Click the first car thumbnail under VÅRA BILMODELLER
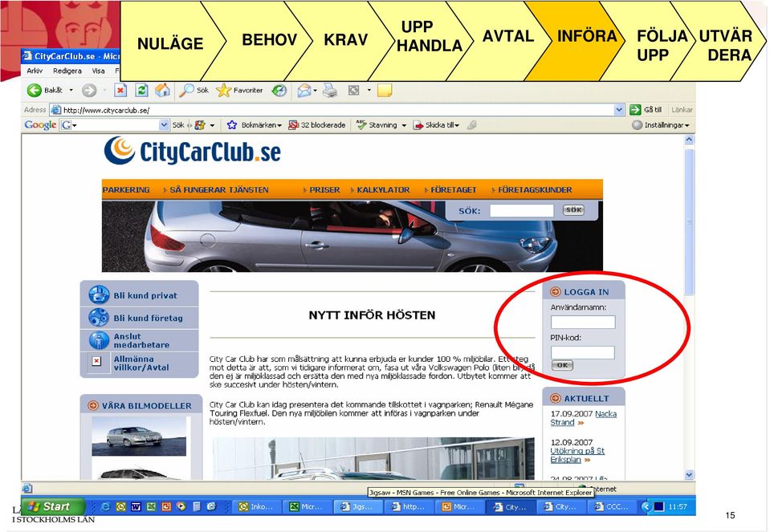Screen dimensions: 770x532 click(139, 436)
